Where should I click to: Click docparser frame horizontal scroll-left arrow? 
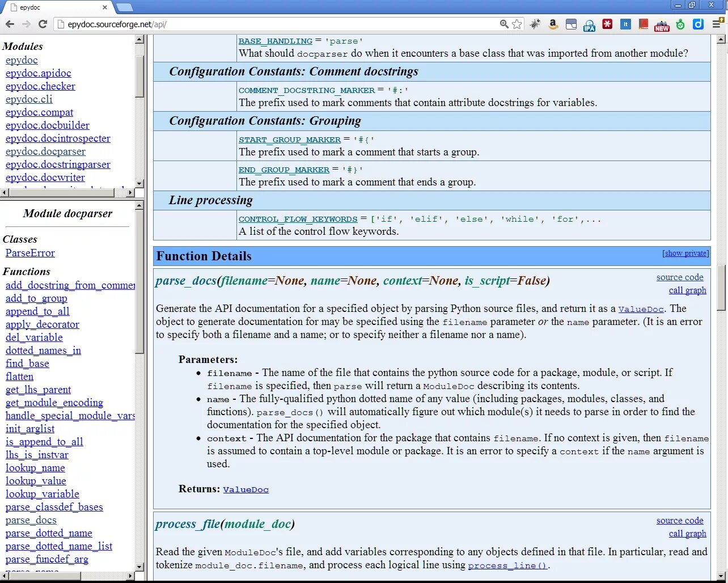5,576
